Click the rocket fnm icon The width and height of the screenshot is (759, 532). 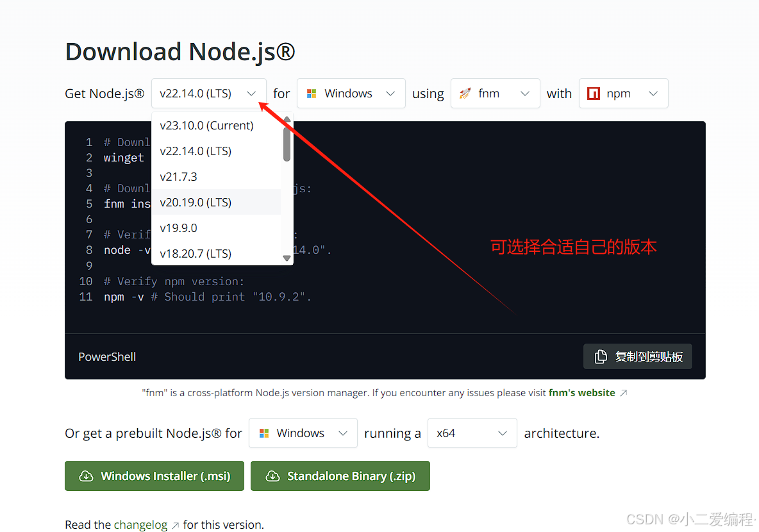click(x=465, y=94)
